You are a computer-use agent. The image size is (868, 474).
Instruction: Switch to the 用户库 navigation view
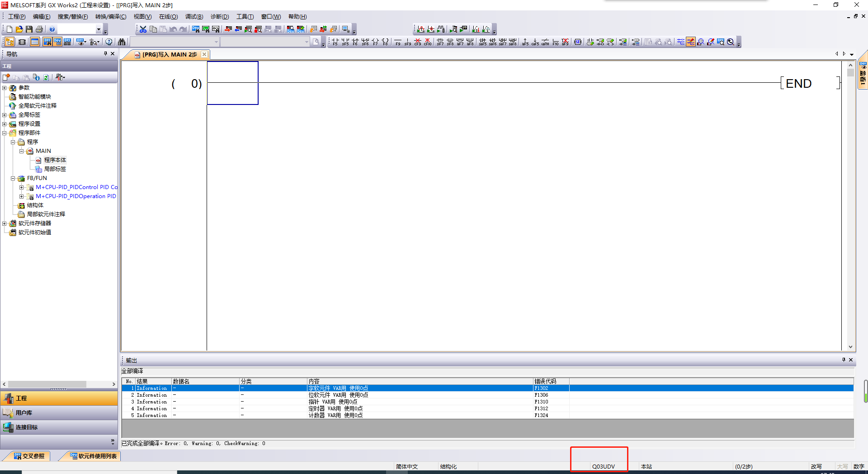(x=24, y=413)
